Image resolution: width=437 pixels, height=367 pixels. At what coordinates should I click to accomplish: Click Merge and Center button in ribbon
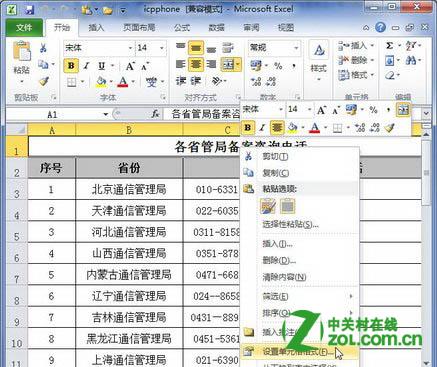click(228, 64)
